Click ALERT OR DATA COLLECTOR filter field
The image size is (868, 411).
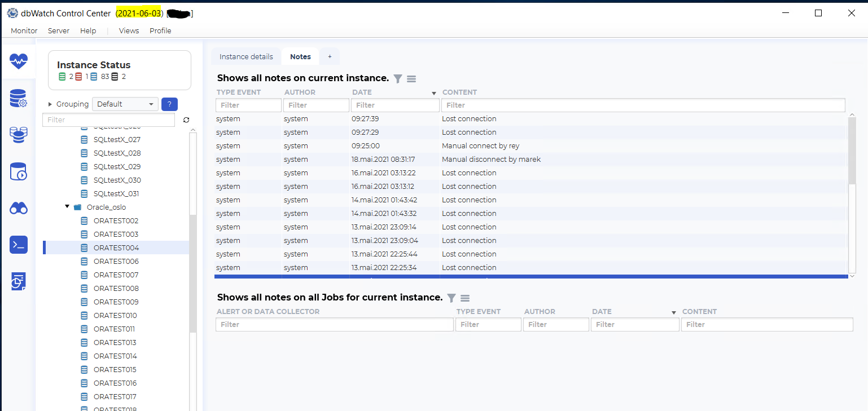click(x=335, y=324)
